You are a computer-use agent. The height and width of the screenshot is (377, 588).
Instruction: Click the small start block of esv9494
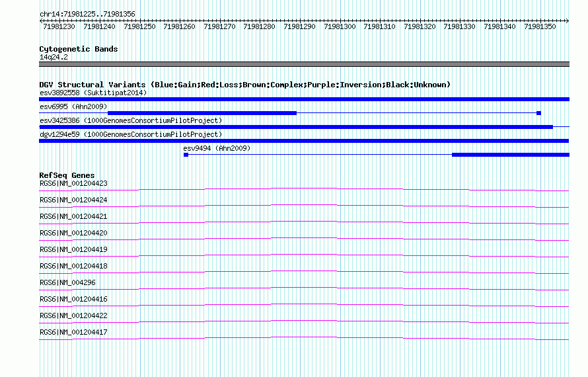186,155
